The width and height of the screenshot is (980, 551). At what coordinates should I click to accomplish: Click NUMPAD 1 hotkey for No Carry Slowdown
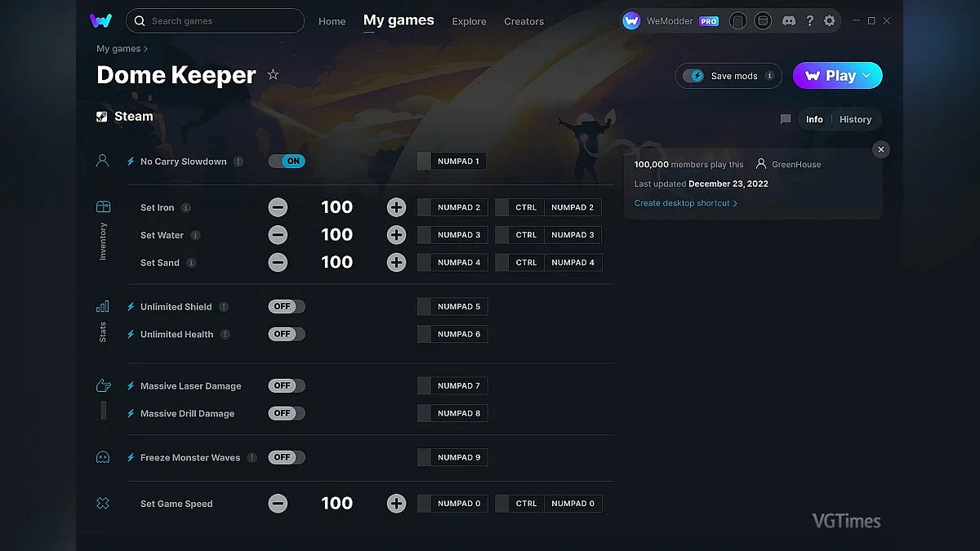click(x=452, y=162)
